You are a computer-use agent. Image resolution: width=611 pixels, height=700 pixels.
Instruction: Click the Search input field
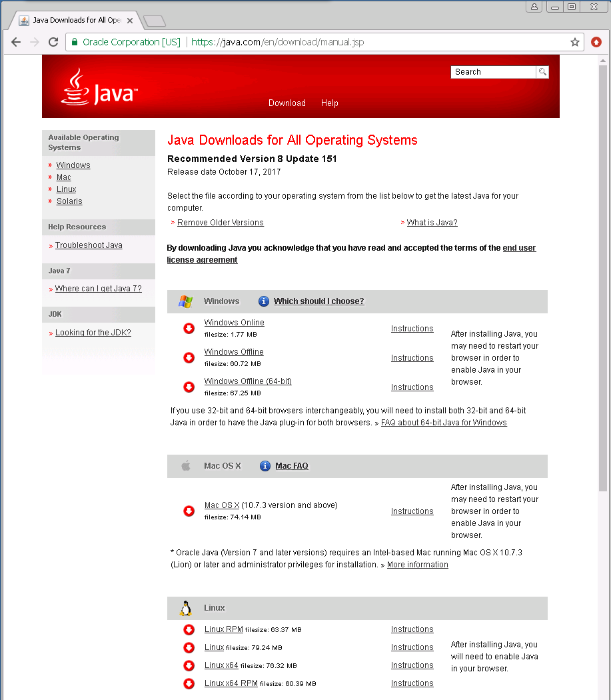tap(494, 72)
